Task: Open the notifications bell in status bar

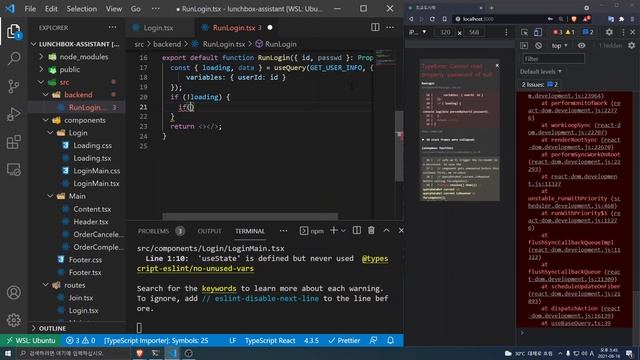Action: coord(391,340)
